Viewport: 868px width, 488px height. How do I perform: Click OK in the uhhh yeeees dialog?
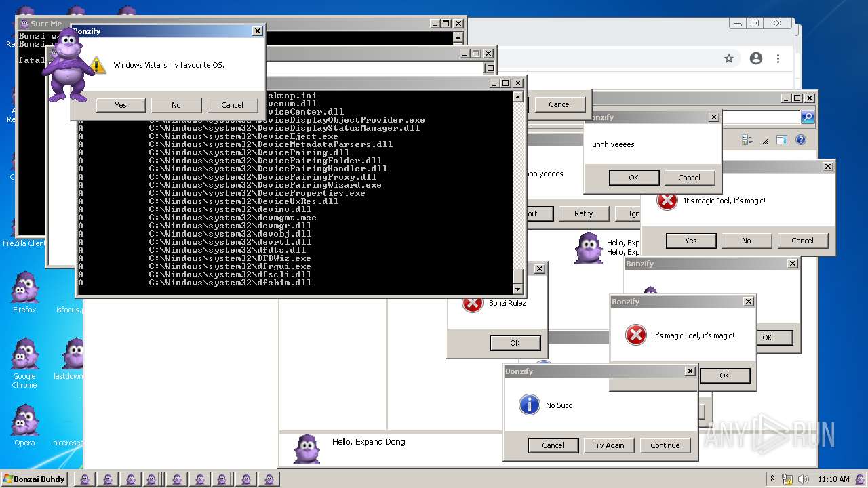coord(633,178)
